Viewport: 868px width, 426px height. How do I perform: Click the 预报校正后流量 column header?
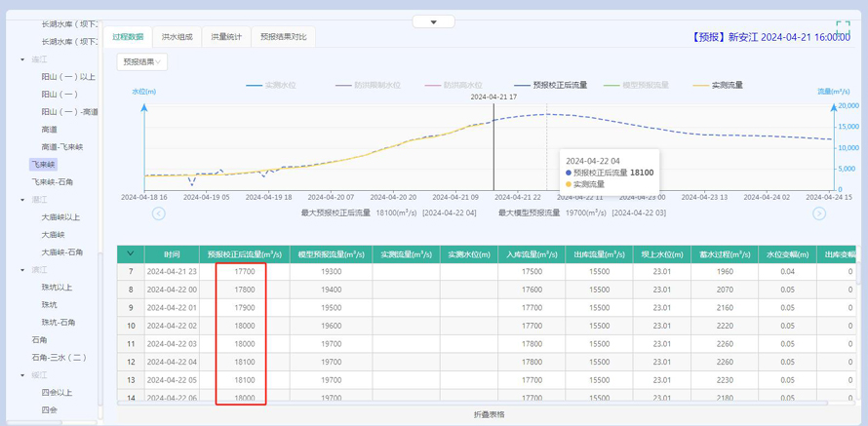(x=235, y=254)
